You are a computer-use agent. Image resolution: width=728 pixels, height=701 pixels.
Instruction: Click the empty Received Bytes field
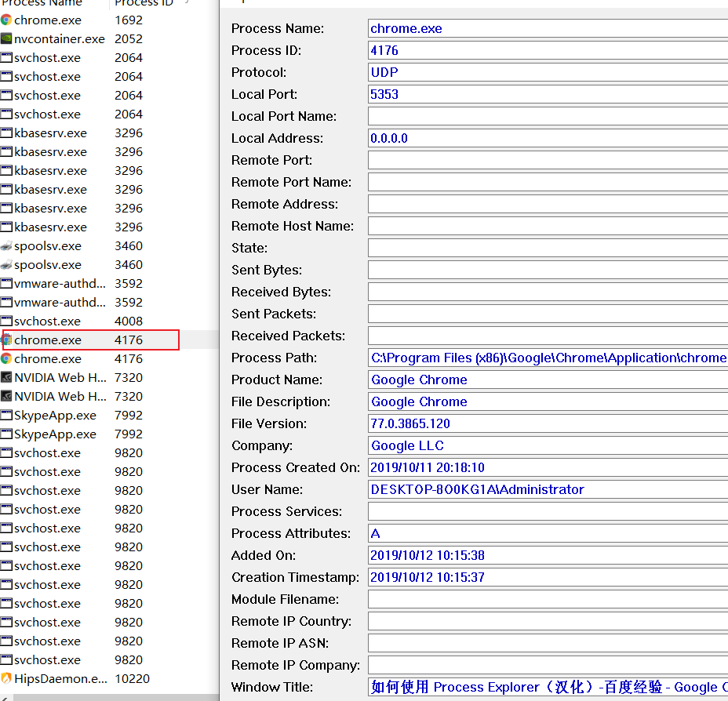(548, 292)
